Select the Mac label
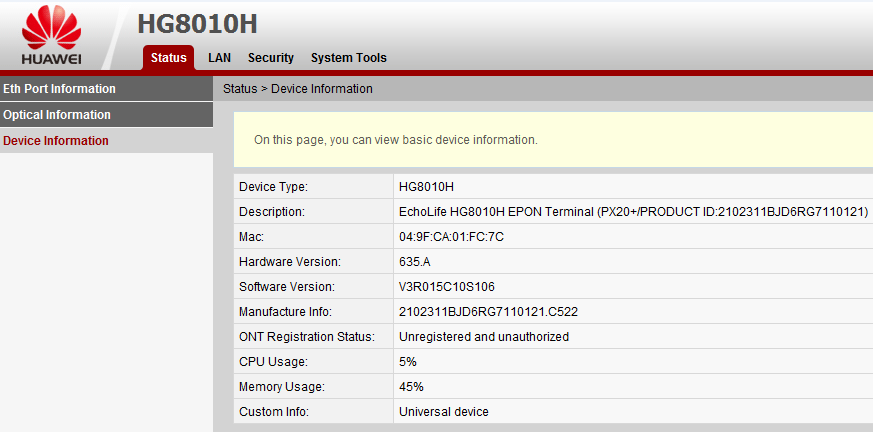The image size is (873, 432). click(251, 237)
